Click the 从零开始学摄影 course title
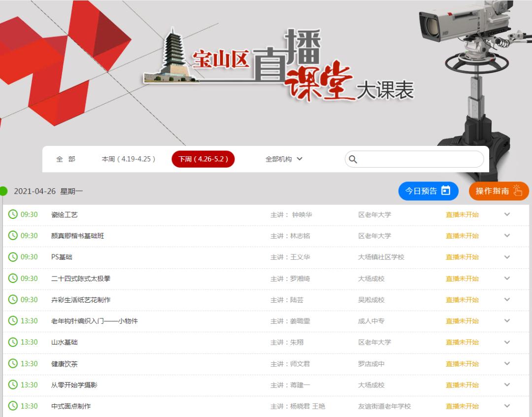This screenshot has width=532, height=417. point(74,385)
